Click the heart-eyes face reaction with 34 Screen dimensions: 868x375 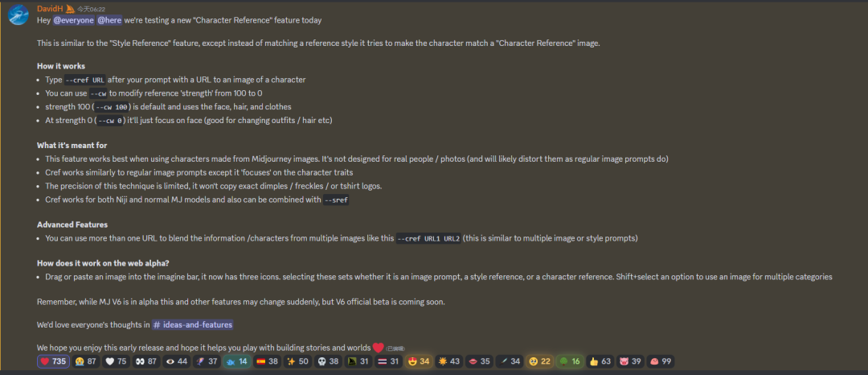[418, 361]
